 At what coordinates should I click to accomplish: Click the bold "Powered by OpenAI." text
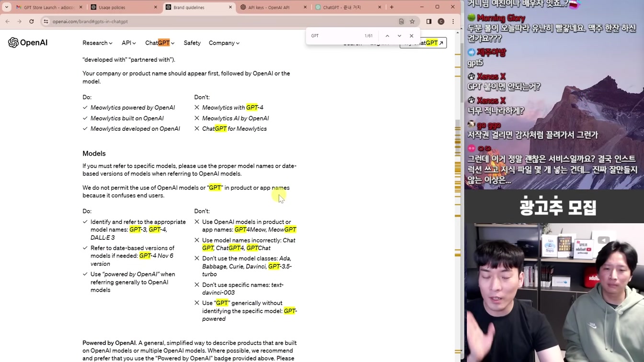[x=110, y=343]
